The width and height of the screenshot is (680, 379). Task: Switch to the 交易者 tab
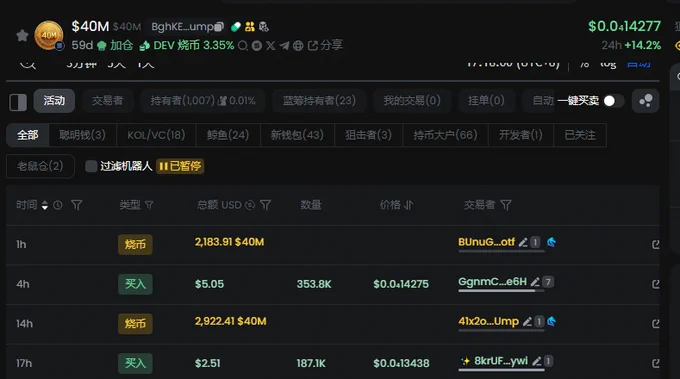point(108,101)
